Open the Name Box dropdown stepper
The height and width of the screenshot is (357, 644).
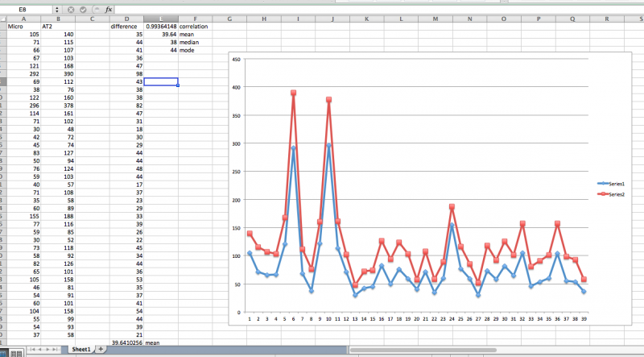(56, 9)
